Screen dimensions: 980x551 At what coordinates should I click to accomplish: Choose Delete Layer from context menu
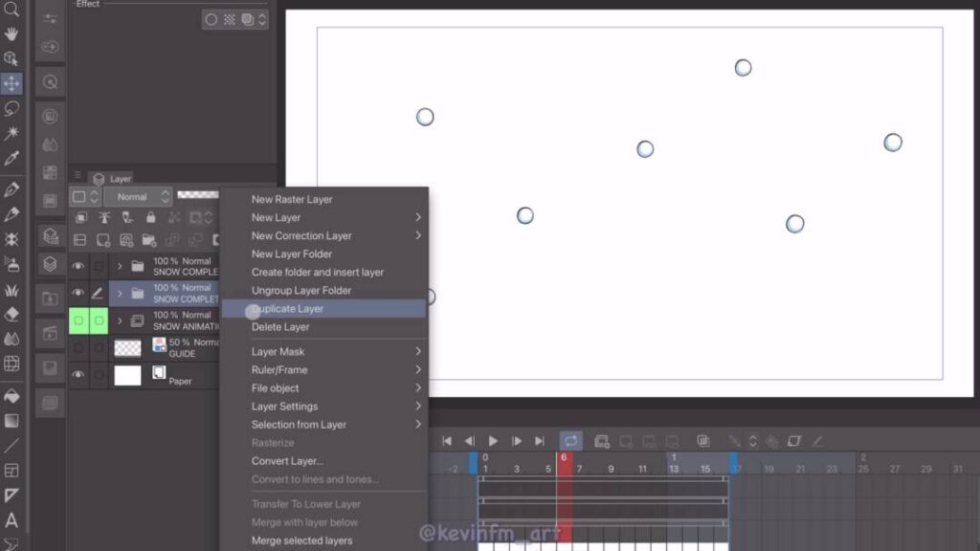324,327
